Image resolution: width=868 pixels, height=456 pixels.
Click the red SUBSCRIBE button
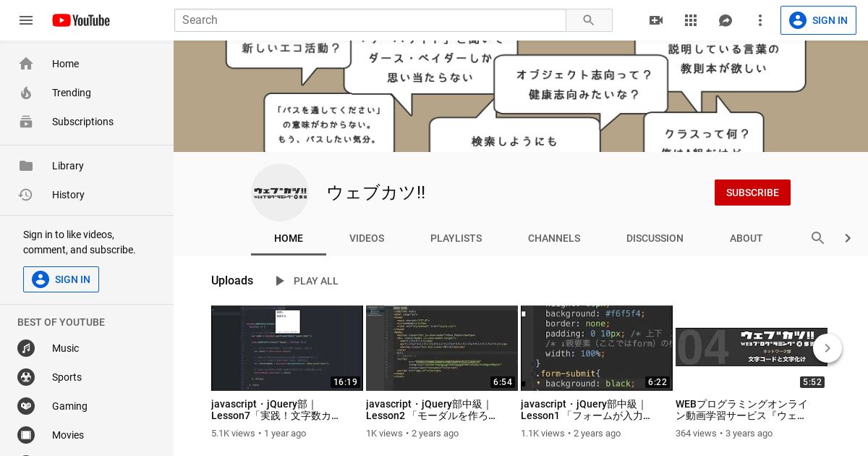(x=752, y=193)
